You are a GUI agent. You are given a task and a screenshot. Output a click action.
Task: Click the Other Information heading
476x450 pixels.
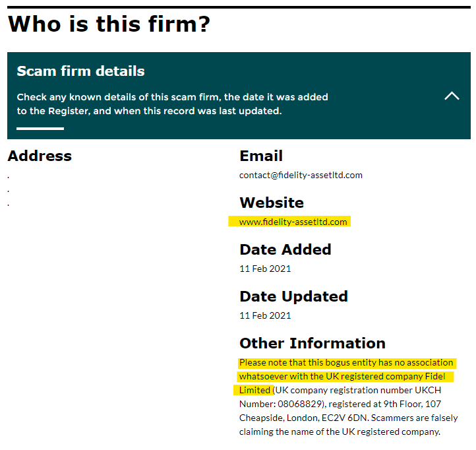tap(312, 343)
